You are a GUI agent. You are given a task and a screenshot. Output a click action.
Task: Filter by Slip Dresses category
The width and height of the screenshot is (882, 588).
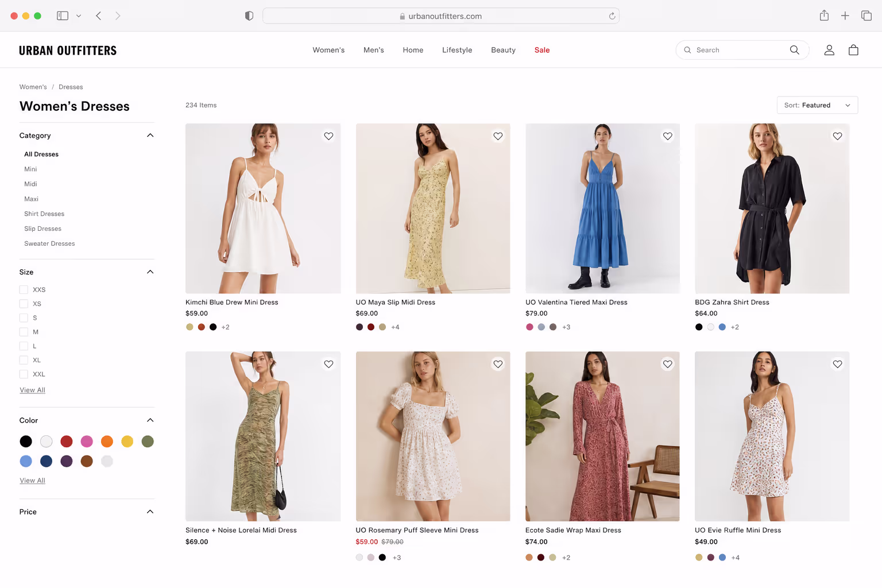pos(42,229)
